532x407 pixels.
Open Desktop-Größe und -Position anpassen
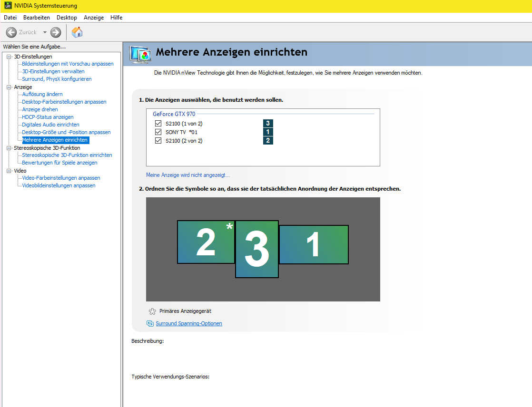(x=66, y=132)
